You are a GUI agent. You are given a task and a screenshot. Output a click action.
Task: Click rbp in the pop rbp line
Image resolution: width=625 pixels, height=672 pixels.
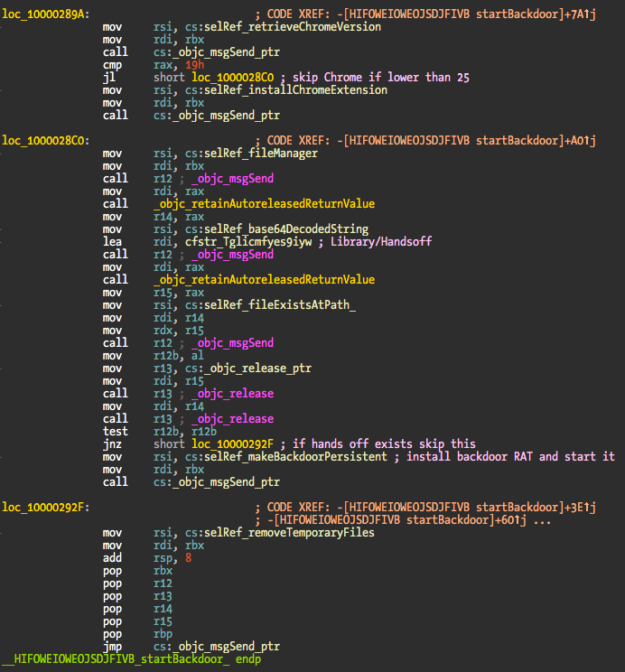(163, 634)
